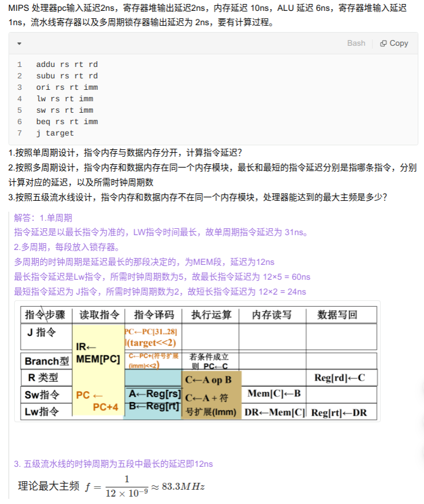
Task: Click the blue 'A←Reg[rs]' decode cell
Action: pos(154,394)
